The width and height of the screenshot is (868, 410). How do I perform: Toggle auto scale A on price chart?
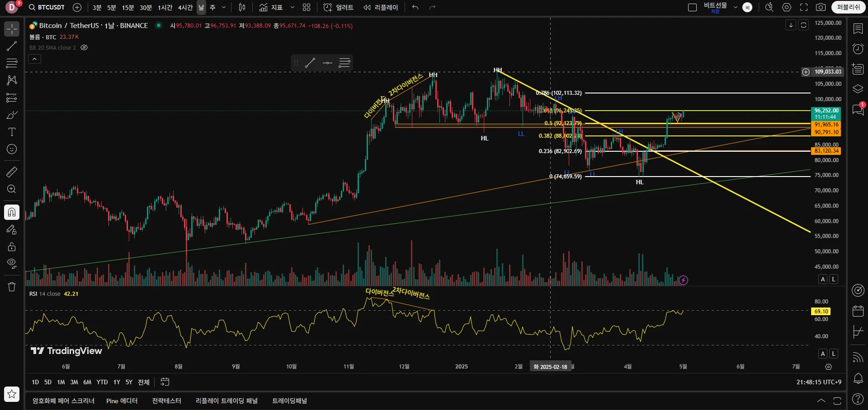click(x=823, y=279)
